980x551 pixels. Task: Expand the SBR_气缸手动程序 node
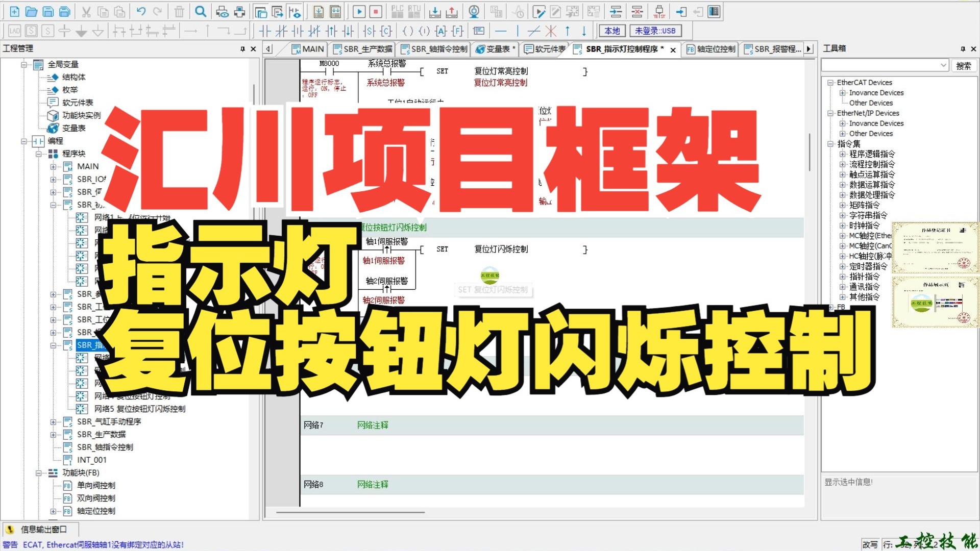click(x=53, y=422)
